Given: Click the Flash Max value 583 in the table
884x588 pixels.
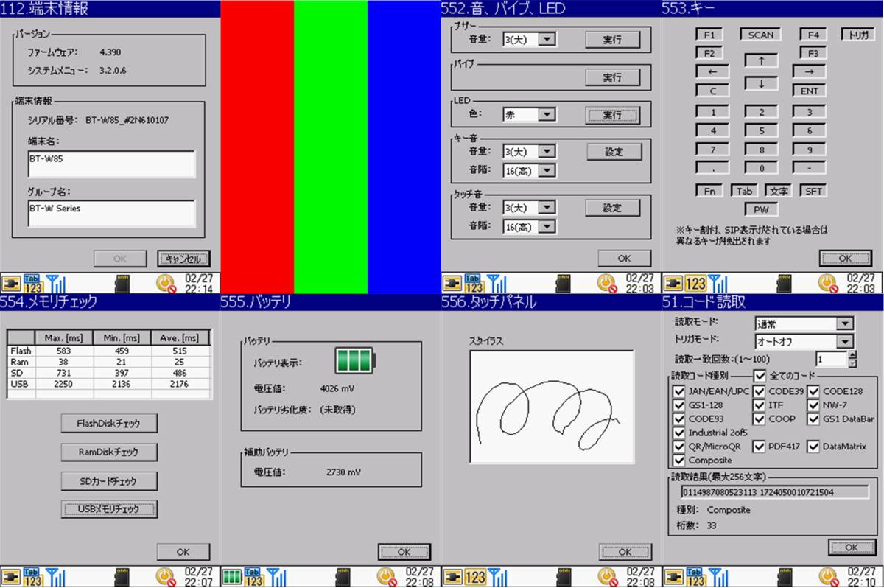Looking at the screenshot, I should [x=63, y=351].
